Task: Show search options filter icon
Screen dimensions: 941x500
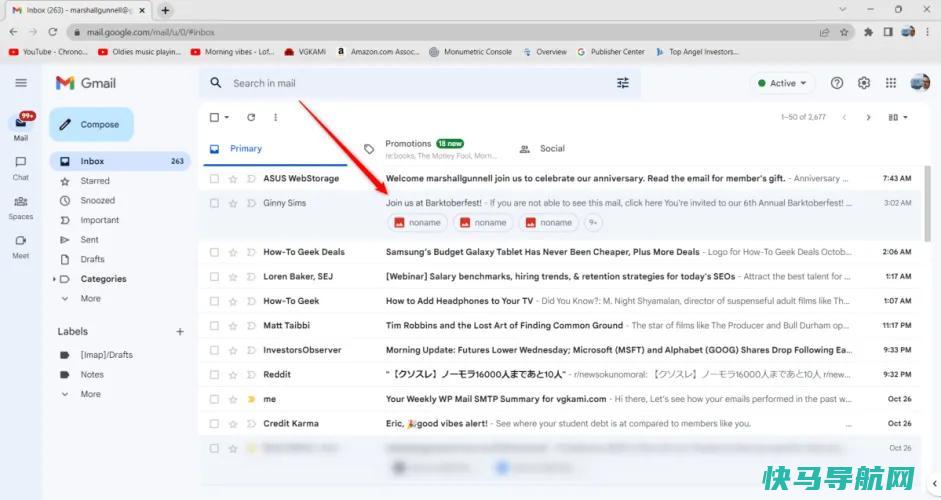Action: point(623,83)
